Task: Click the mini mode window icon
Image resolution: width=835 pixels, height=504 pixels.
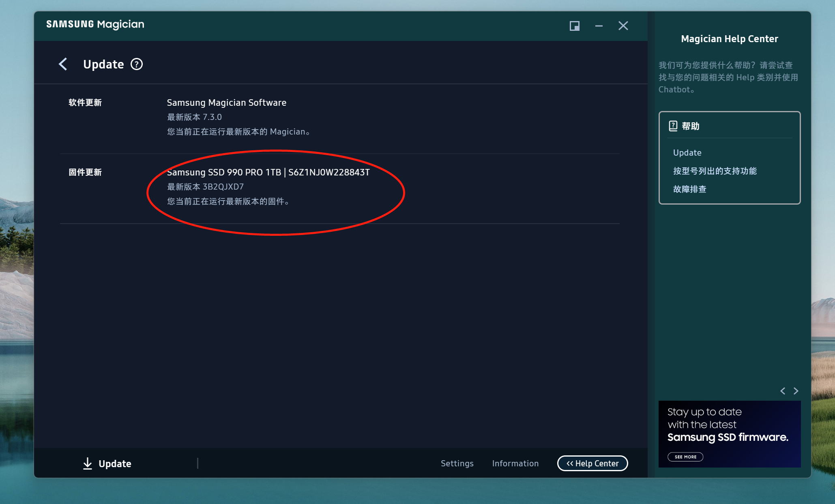Action: [574, 26]
